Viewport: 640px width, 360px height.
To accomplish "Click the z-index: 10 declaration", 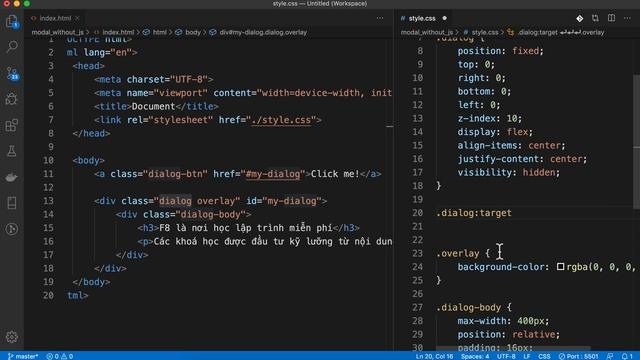I will pos(489,118).
